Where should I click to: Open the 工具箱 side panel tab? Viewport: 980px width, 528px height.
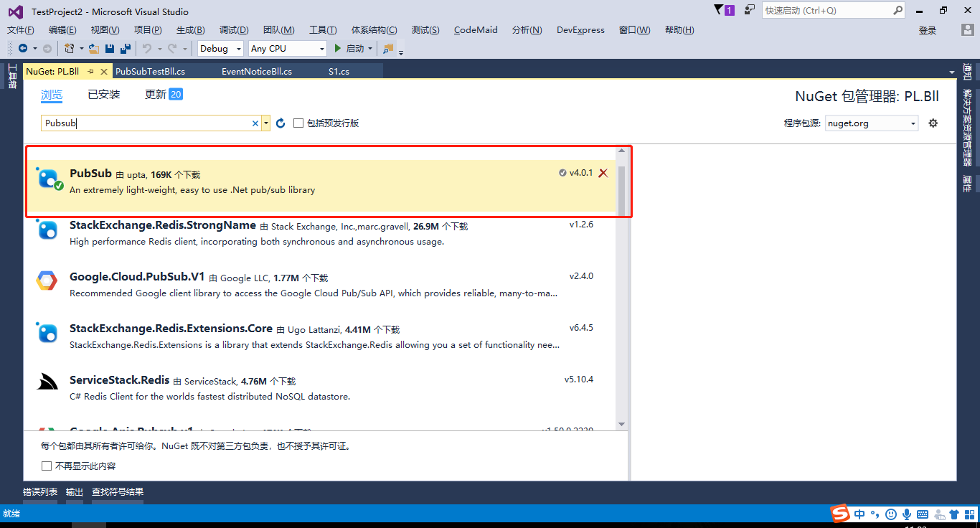[x=12, y=77]
